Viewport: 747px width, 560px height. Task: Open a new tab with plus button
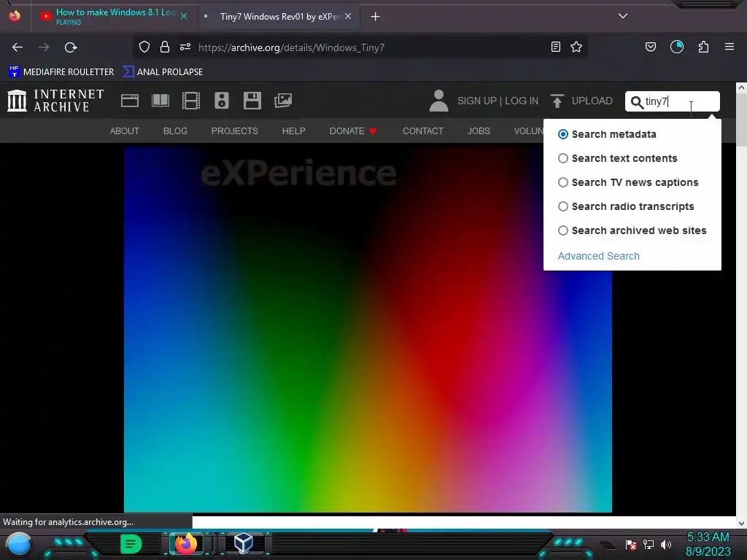(376, 17)
